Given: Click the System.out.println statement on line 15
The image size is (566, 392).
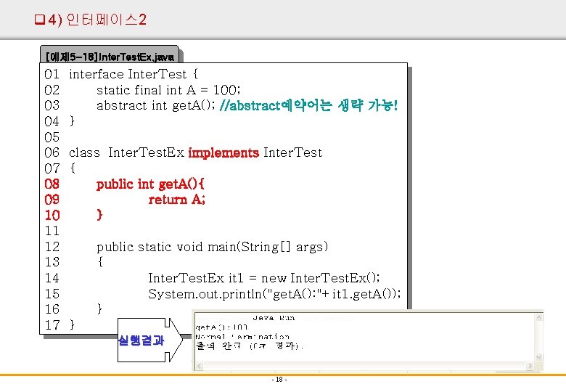Looking at the screenshot, I should pos(274,294).
